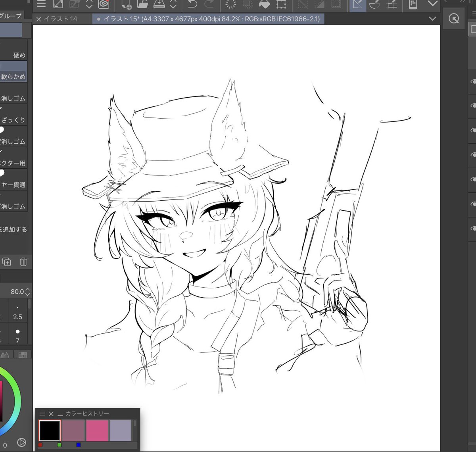The width and height of the screenshot is (476, 452).
Task: Open the color set grid tab icon
Action: (x=22, y=354)
